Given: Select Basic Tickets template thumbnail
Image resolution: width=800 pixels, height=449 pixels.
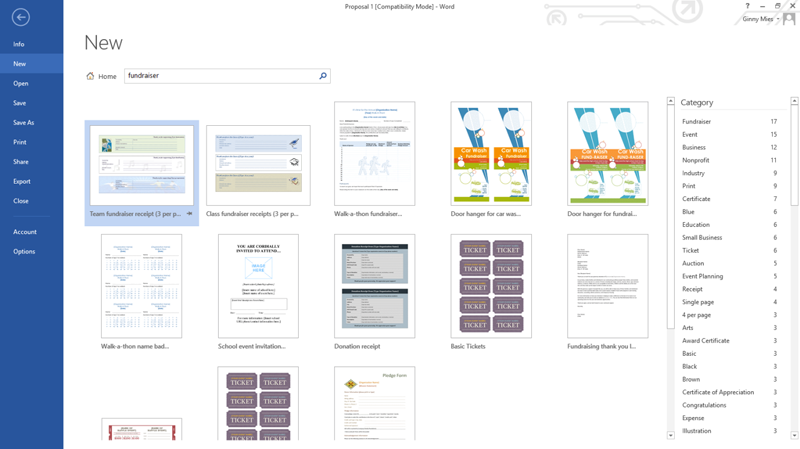Looking at the screenshot, I should (x=491, y=286).
